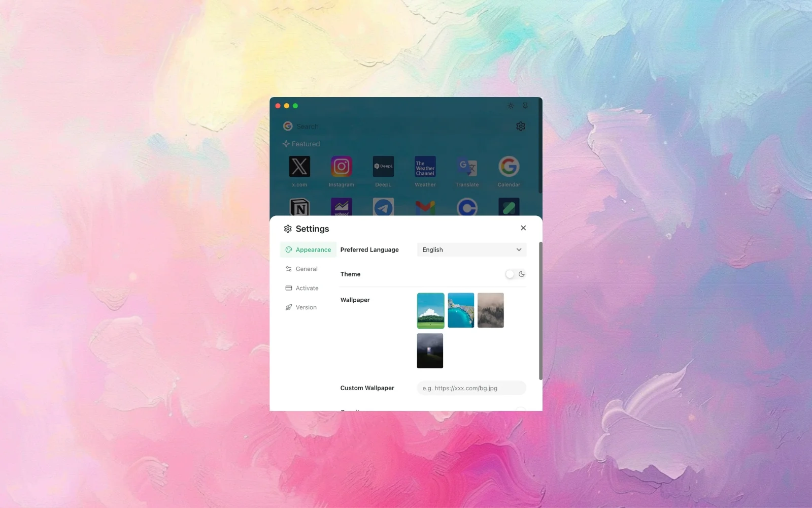Image resolution: width=812 pixels, height=508 pixels.
Task: Launch the Google Calendar app
Action: (x=509, y=167)
